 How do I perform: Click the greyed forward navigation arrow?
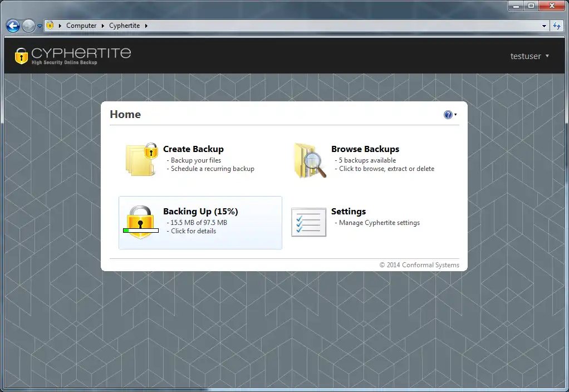point(28,26)
